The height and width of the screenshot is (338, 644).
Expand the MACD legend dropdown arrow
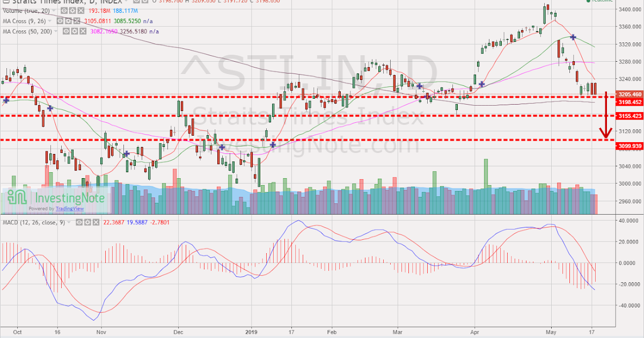tap(69, 222)
